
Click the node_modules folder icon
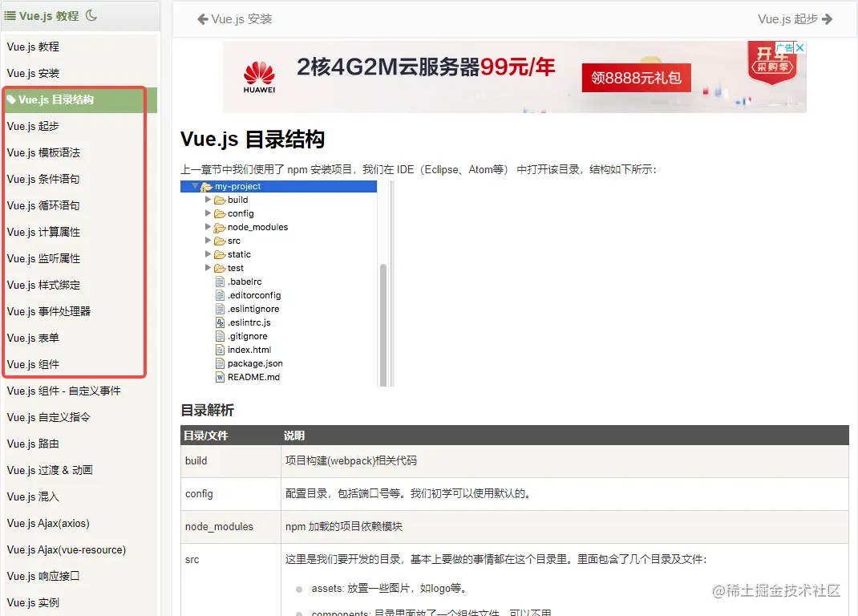coord(220,227)
